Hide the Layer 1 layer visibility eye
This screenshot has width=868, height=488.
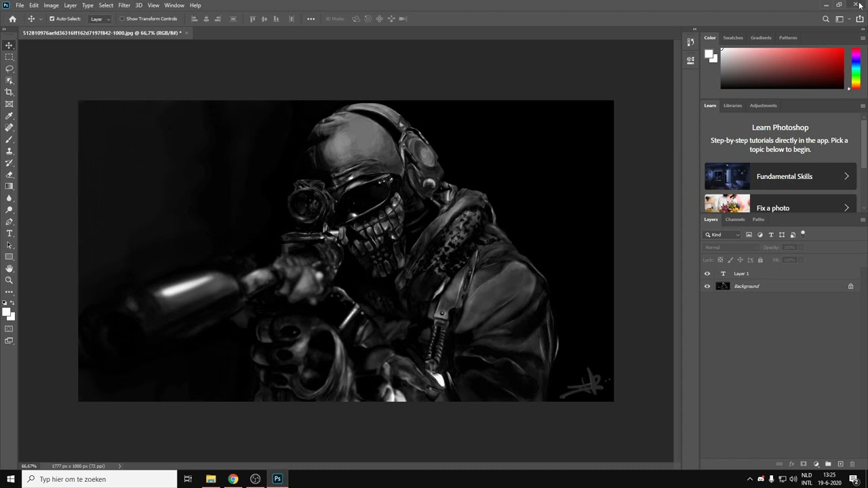[x=707, y=274]
